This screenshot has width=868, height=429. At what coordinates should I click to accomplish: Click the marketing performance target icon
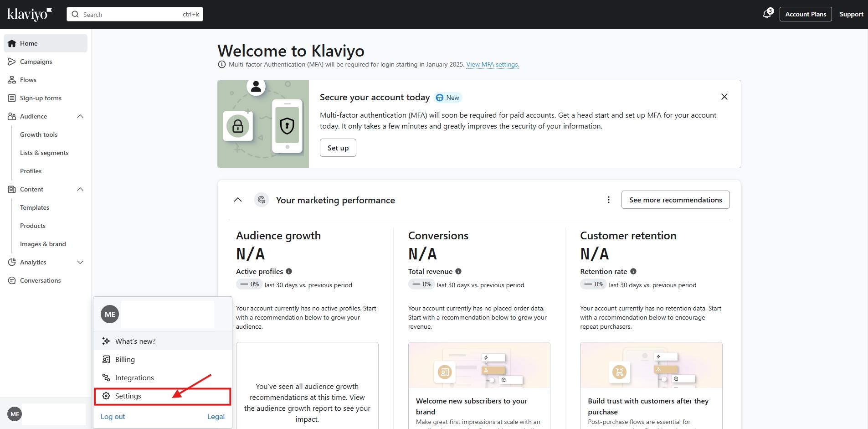pyautogui.click(x=262, y=200)
